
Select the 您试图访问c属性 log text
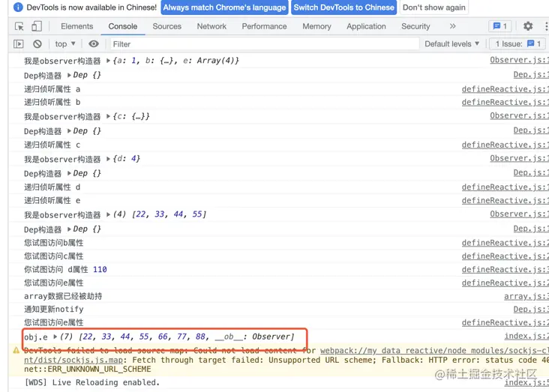point(53,256)
